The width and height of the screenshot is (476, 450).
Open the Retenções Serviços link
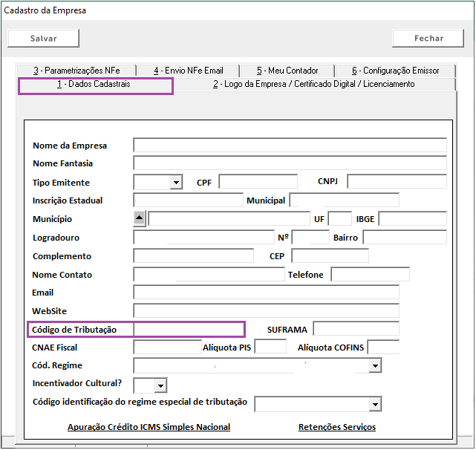click(x=337, y=427)
